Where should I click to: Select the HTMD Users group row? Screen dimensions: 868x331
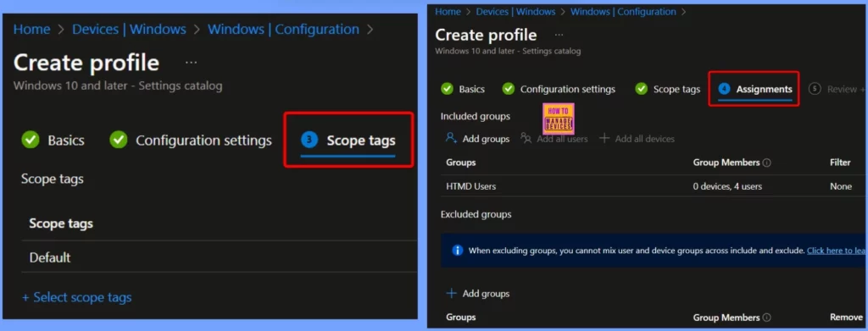pos(654,186)
